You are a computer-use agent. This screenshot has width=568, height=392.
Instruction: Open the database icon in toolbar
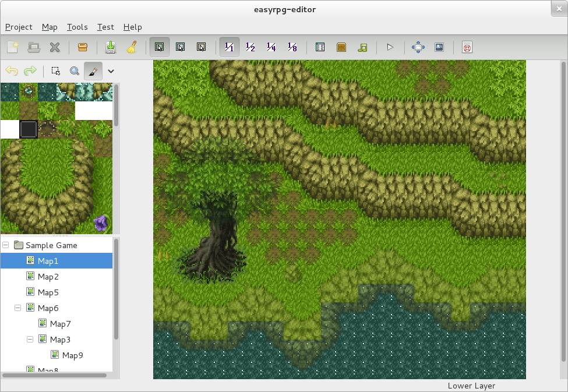pos(320,47)
